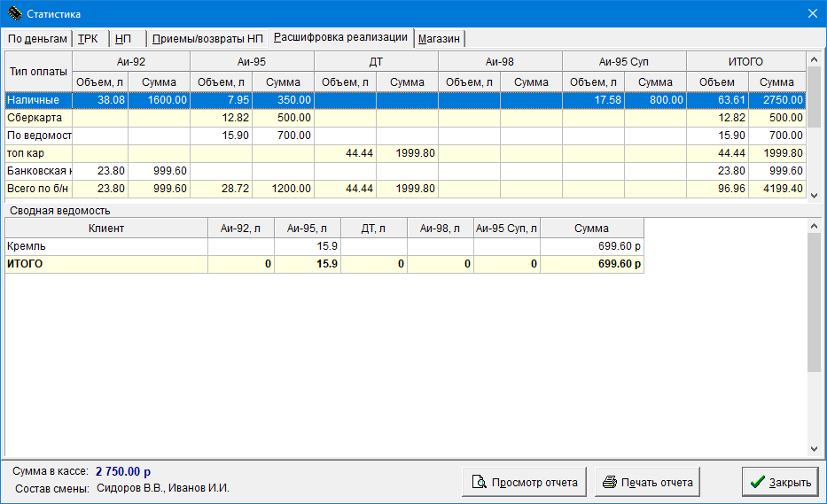Select the Всего по б/н row
Viewport: 827px width, 504px height.
(38, 189)
